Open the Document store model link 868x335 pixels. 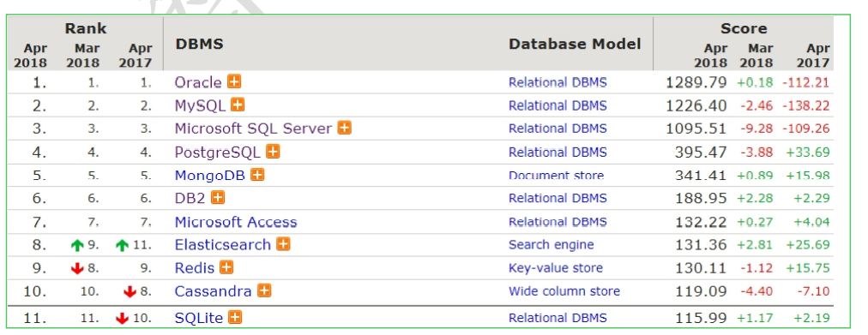557,176
